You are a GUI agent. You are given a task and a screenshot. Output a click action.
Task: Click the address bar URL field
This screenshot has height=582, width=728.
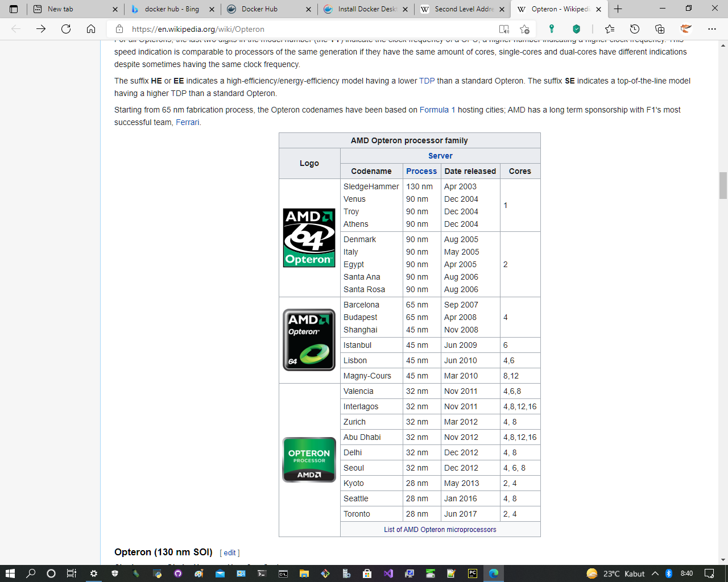307,29
